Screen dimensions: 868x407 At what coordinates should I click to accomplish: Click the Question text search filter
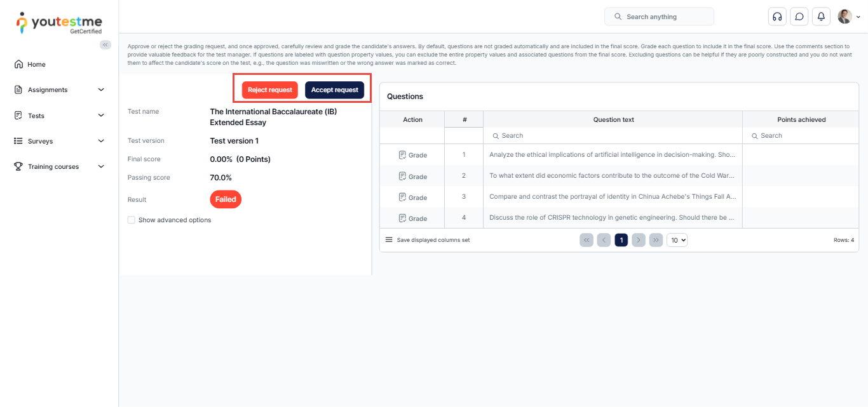point(613,136)
